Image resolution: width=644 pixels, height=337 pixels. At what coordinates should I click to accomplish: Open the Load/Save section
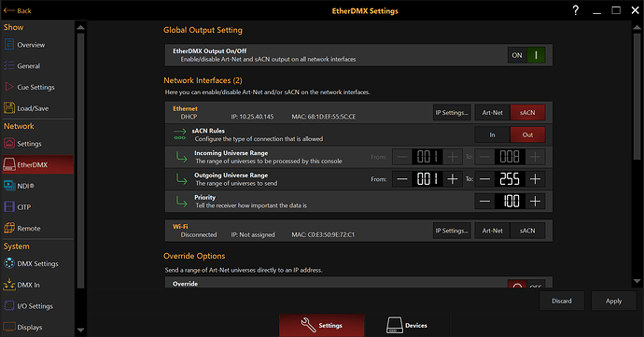pos(37,108)
